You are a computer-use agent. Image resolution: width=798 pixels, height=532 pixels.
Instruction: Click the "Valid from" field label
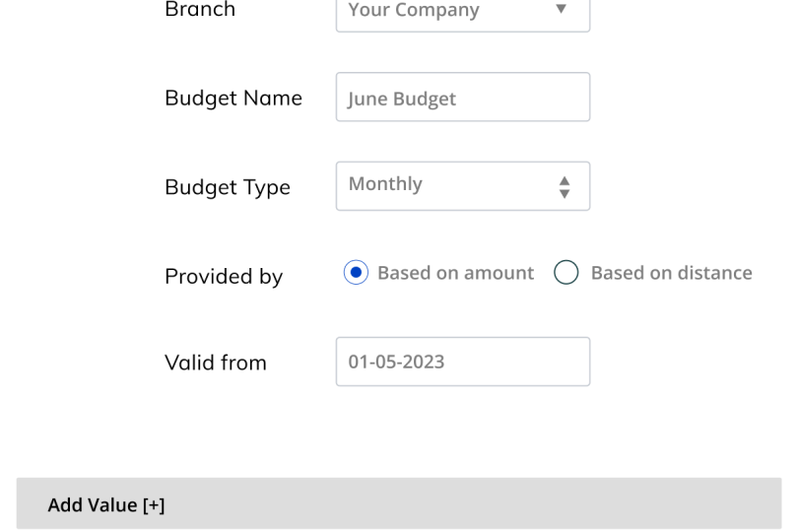[x=216, y=363]
